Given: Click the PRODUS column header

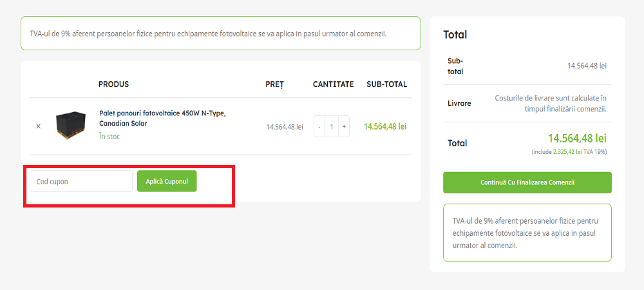Looking at the screenshot, I should point(113,84).
